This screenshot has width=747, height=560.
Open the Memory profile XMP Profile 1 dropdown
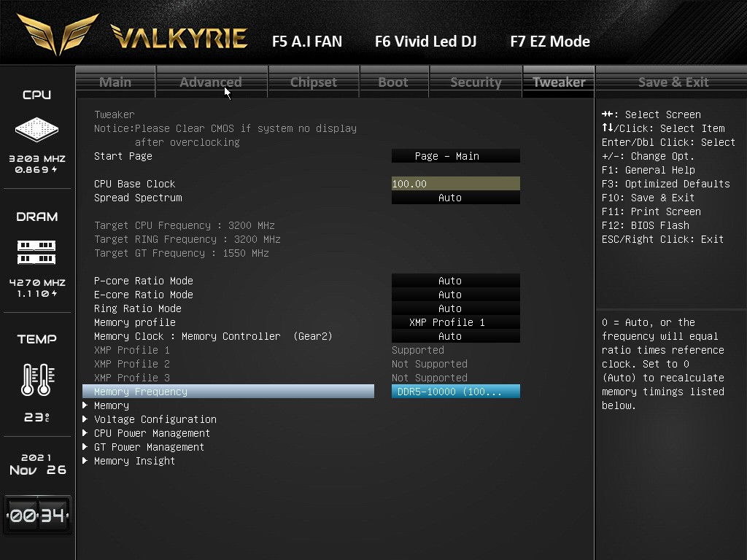(x=455, y=322)
